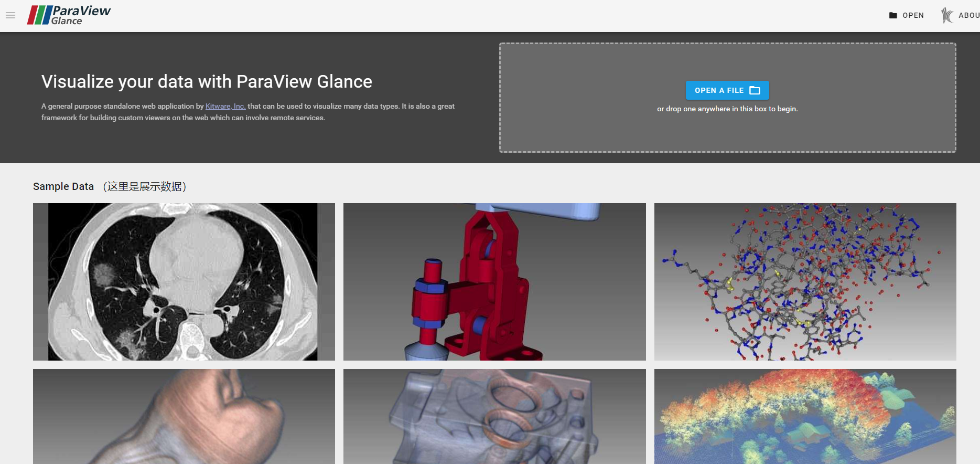
Task: Click the folder outline icon in OPEN A FILE
Action: pos(755,90)
